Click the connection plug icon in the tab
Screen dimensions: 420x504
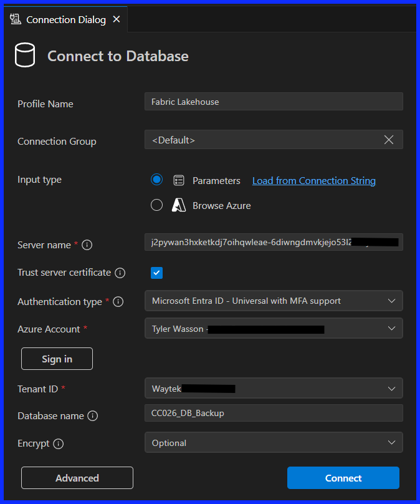[x=15, y=19]
